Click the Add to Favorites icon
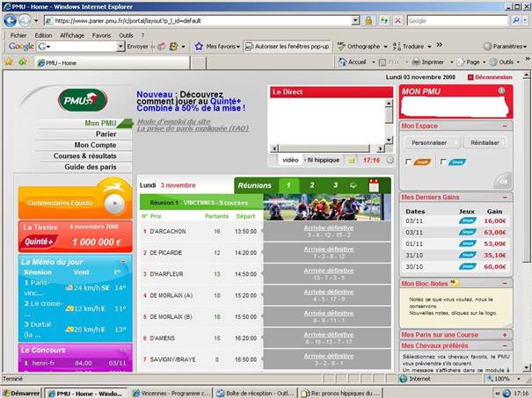 (23, 62)
